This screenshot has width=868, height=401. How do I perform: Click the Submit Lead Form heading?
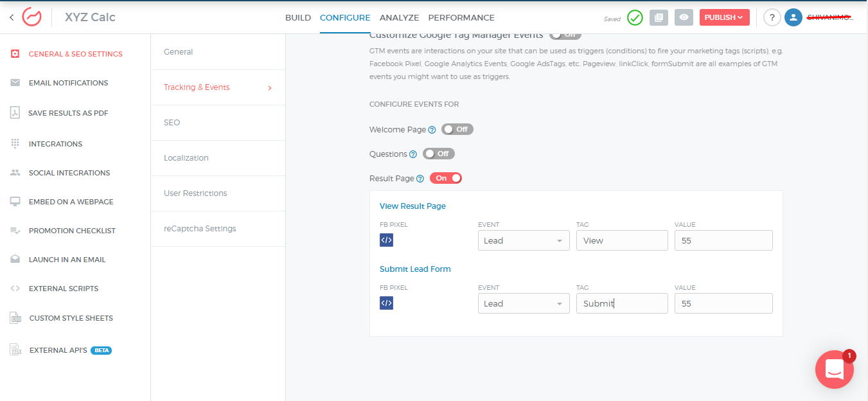[415, 269]
